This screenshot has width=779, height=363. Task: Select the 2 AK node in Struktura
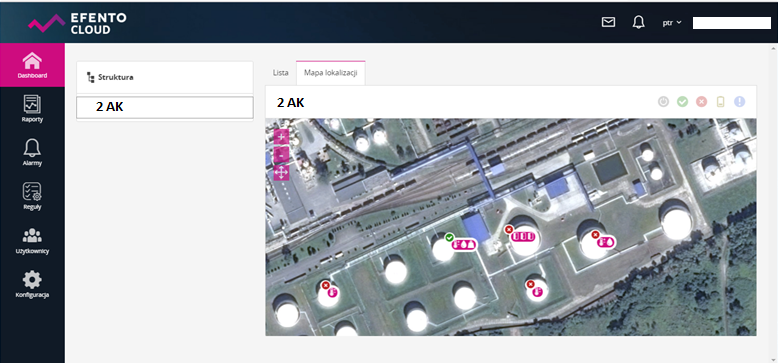[164, 107]
